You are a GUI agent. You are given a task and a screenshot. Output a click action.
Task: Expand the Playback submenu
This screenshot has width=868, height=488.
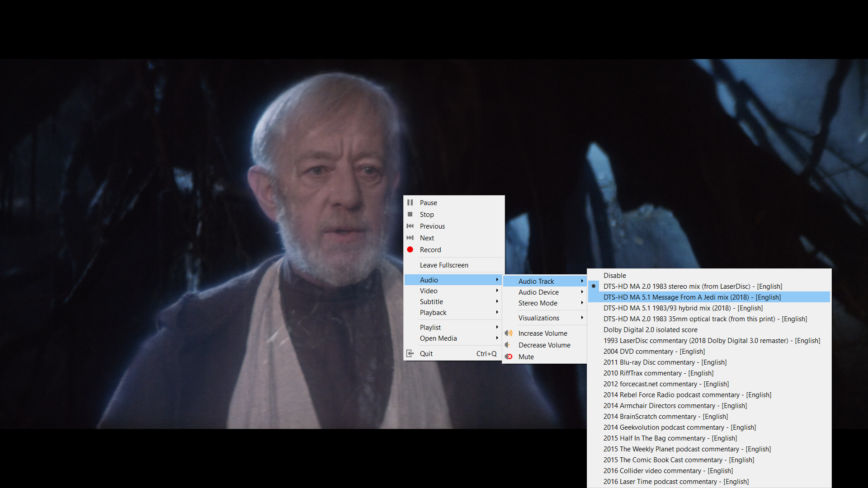[x=453, y=312]
